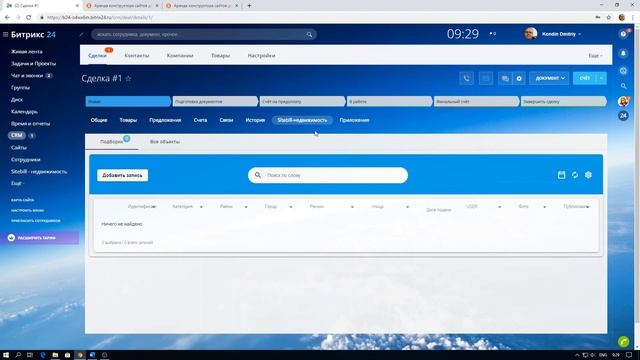
Task: Click the green phone call button
Action: tap(623, 341)
